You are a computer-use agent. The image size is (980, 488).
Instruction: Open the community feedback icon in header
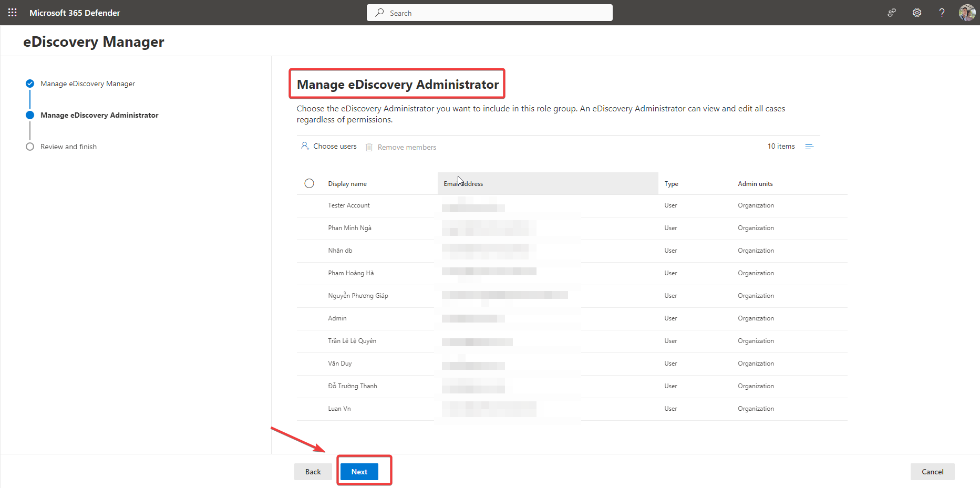(x=892, y=13)
